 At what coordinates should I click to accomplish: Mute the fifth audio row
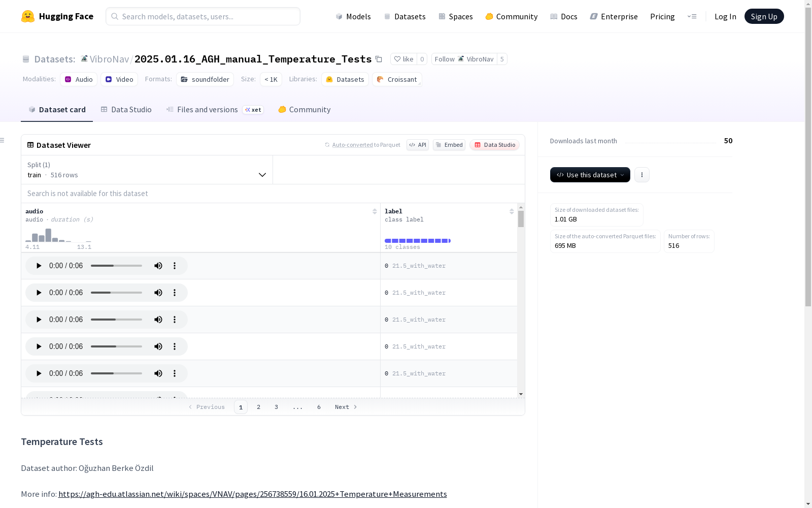(x=158, y=373)
